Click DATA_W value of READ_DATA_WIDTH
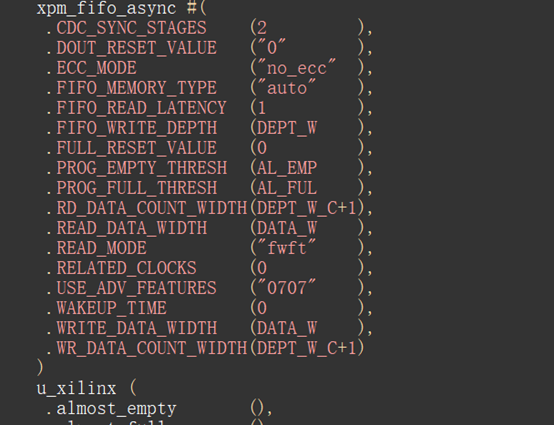 click(287, 228)
